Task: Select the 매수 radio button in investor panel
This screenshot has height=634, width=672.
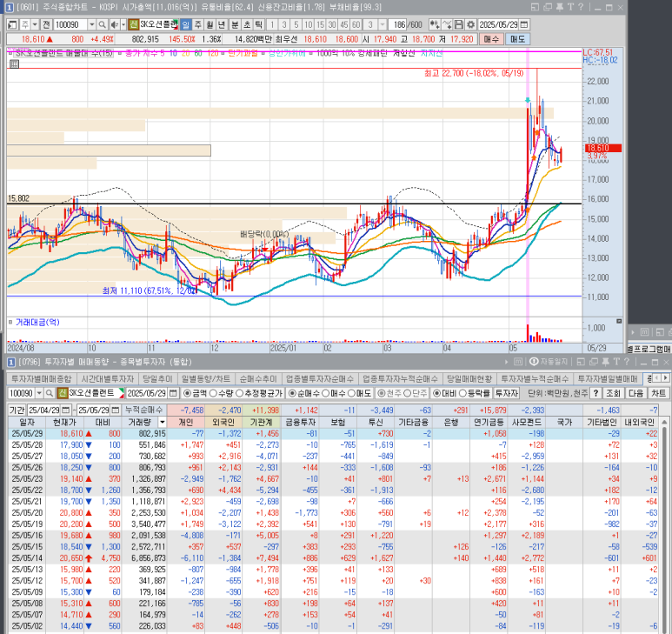Action: [x=325, y=393]
